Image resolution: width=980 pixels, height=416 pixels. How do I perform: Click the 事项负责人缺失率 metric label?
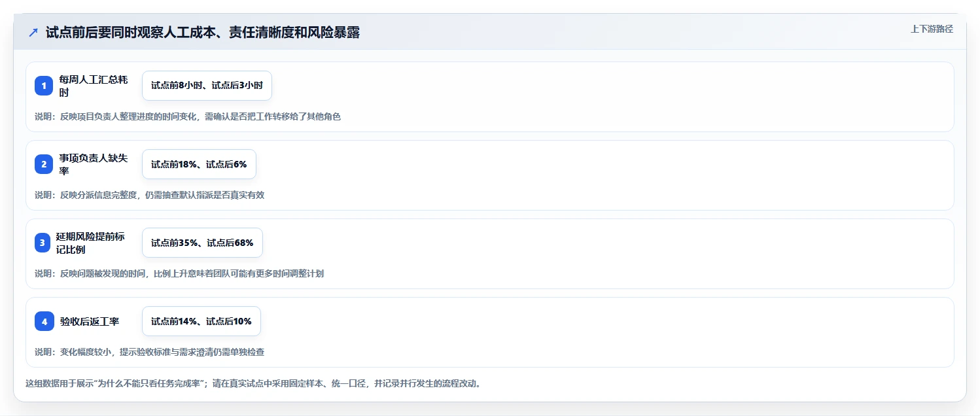coord(94,164)
